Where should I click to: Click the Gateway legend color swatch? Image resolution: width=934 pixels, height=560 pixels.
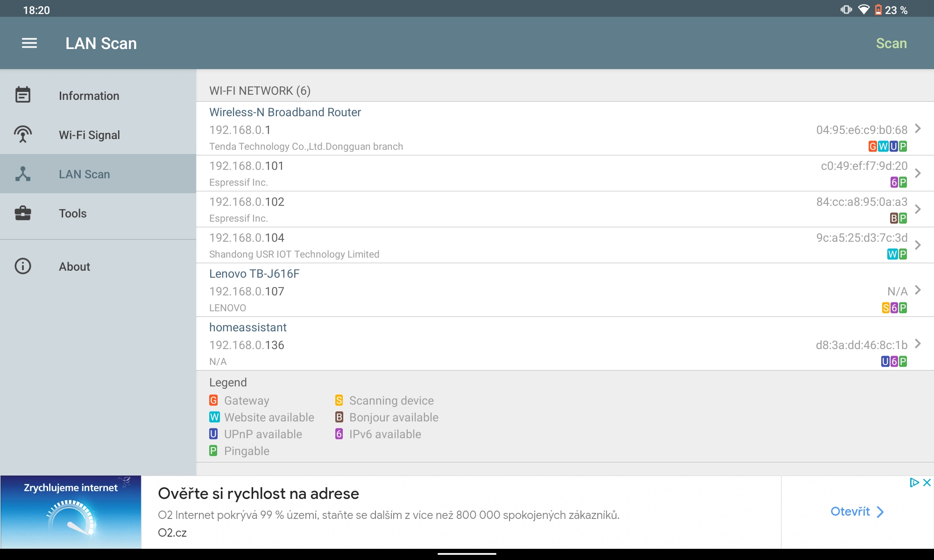(x=213, y=400)
